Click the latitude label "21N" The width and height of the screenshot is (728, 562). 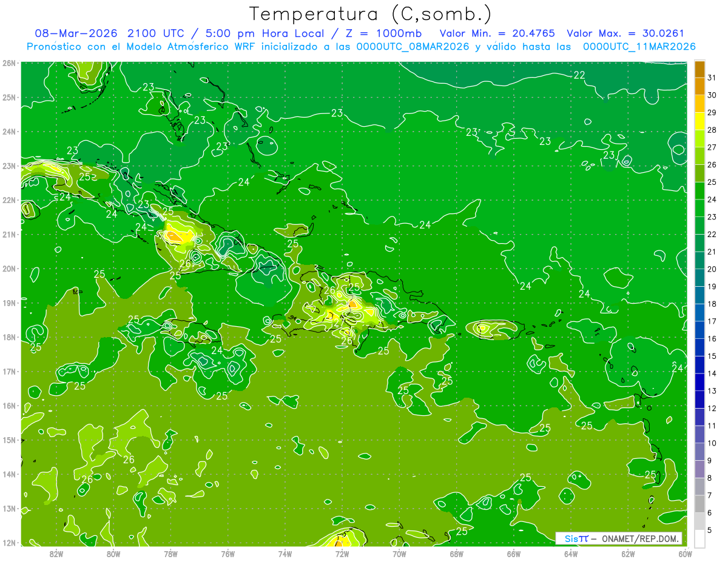pyautogui.click(x=10, y=235)
